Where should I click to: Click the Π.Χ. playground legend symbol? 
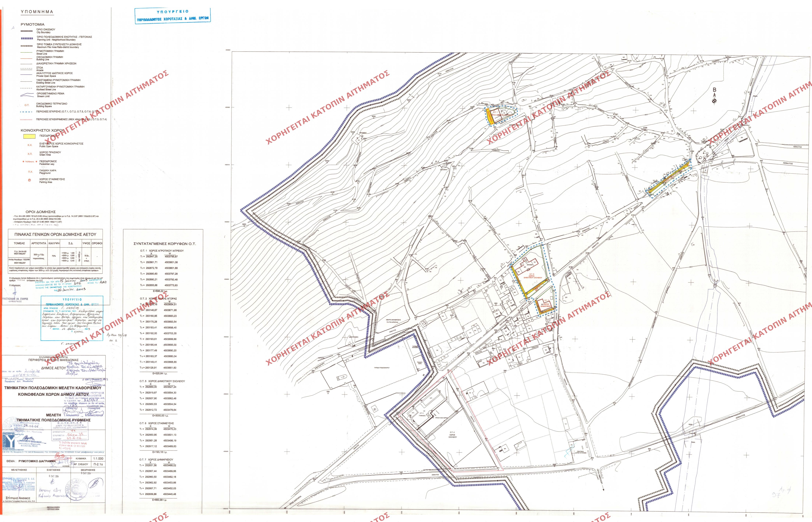click(30, 171)
